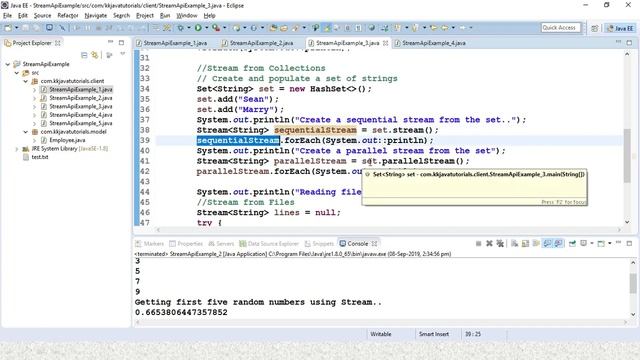Viewport: 640px width, 360px height.
Task: Open Project Explorer View Menu dropdown
Action: 122,54
